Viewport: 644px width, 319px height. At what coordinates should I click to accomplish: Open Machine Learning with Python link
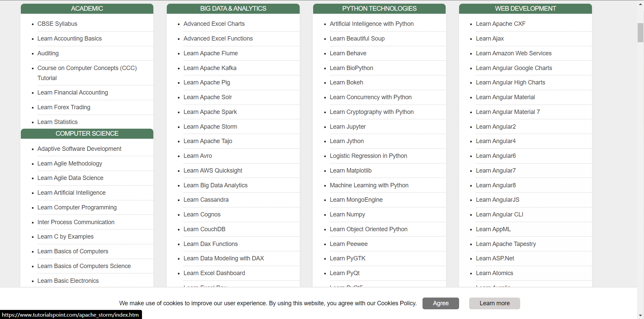(x=369, y=185)
